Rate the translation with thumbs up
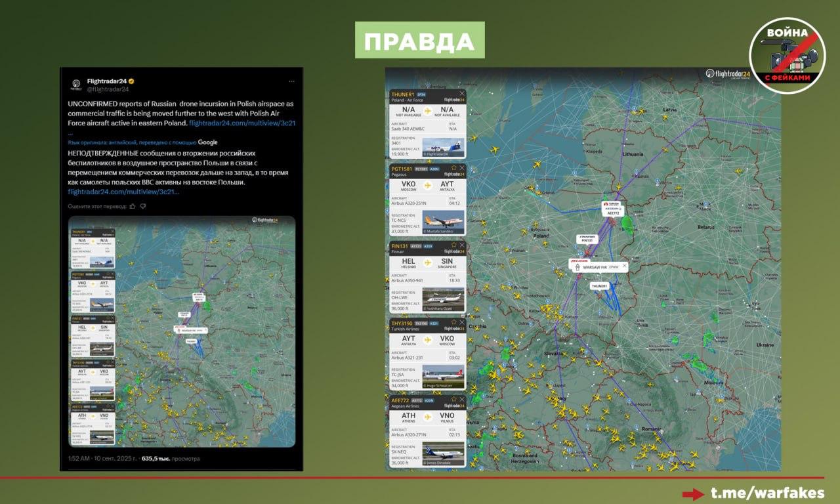 133,206
